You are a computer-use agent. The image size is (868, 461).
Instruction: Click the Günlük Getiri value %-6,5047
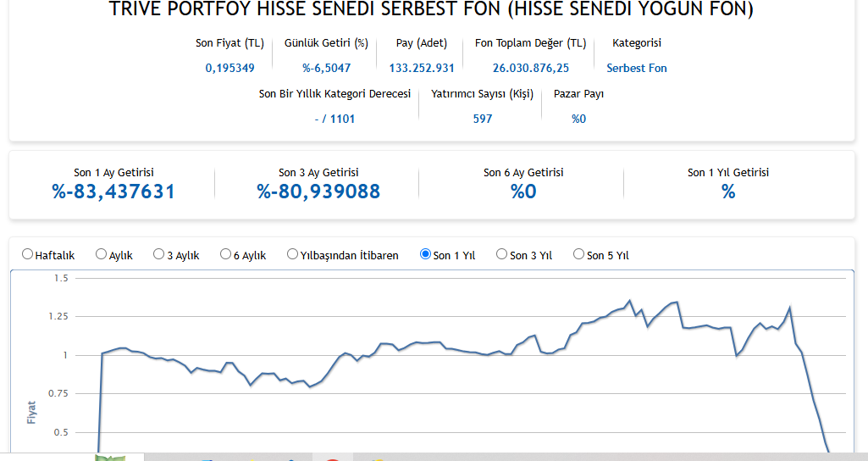pyautogui.click(x=326, y=68)
